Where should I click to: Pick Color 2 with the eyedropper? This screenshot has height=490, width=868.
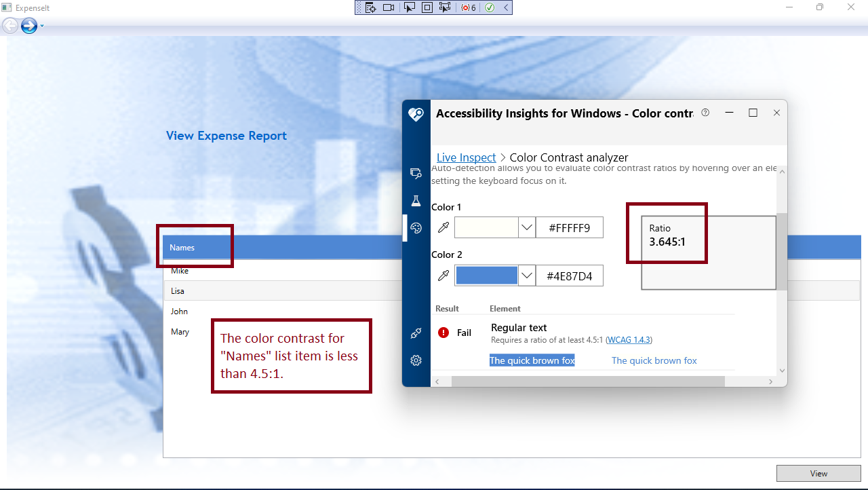443,275
